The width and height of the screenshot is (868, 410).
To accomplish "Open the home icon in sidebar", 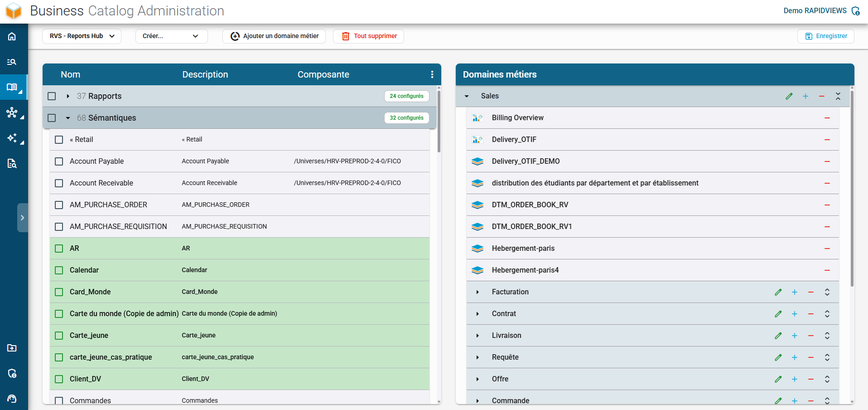I will 12,36.
